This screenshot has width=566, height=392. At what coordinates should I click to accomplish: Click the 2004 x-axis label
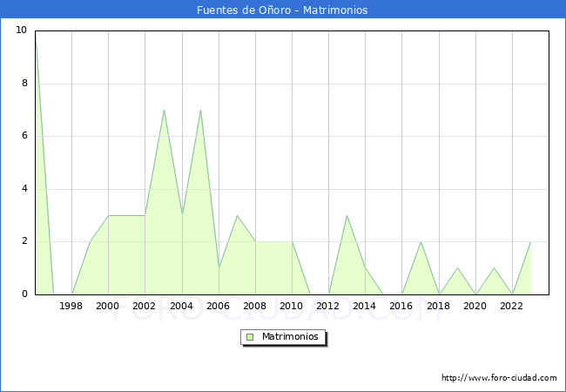[x=181, y=306]
